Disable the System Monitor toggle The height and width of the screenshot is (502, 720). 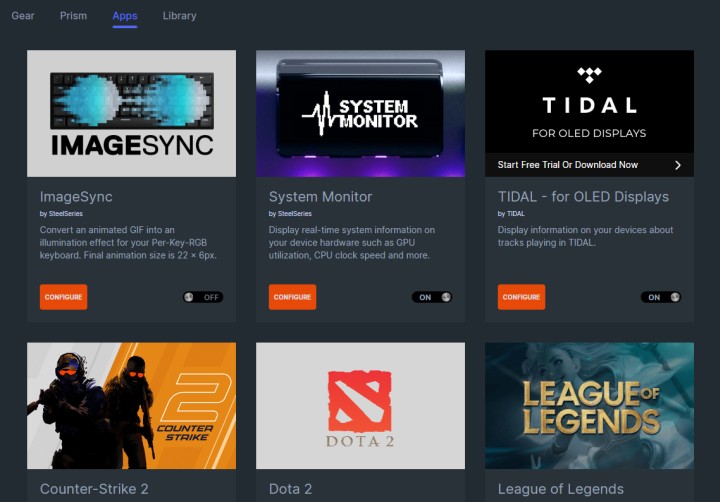pos(432,297)
